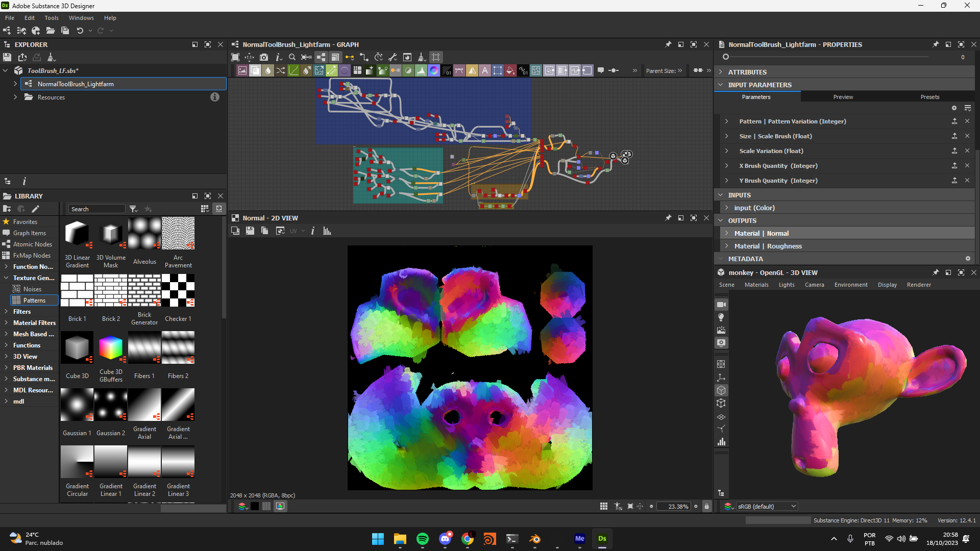980x551 pixels.
Task: Click the 3D view camera icon
Action: pos(721,305)
